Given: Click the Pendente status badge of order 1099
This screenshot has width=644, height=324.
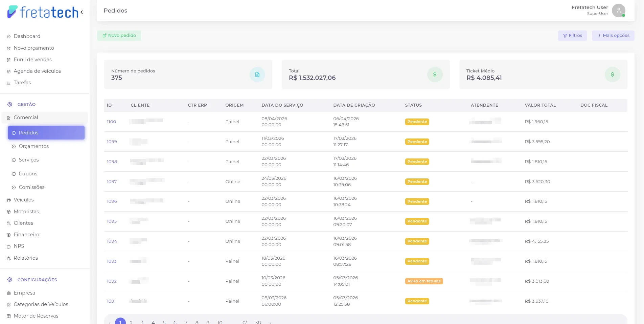Looking at the screenshot, I should point(417,142).
